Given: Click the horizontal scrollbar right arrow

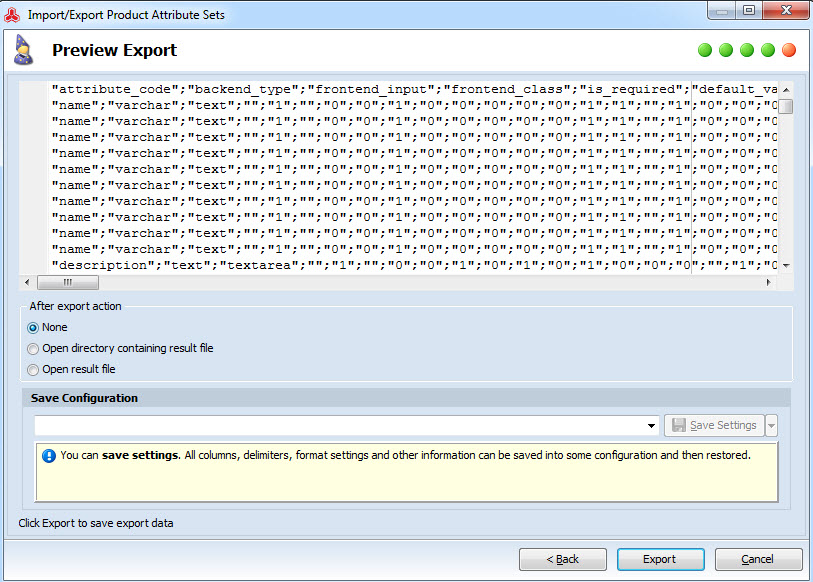Looking at the screenshot, I should pos(769,282).
